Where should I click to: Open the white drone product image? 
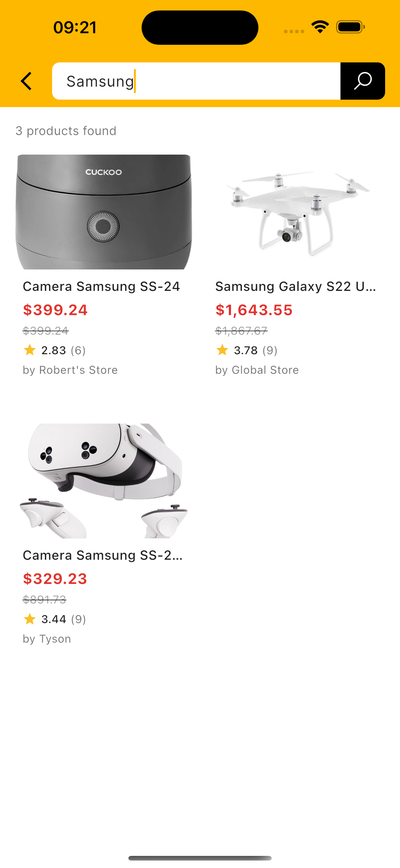click(x=296, y=212)
